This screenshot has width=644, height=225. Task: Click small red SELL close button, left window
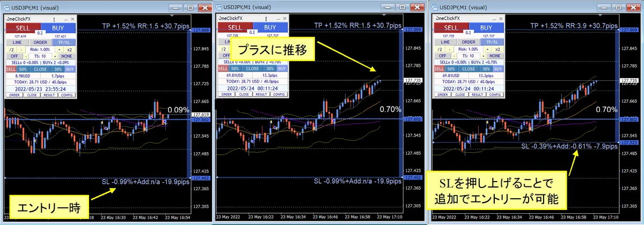coord(11,69)
